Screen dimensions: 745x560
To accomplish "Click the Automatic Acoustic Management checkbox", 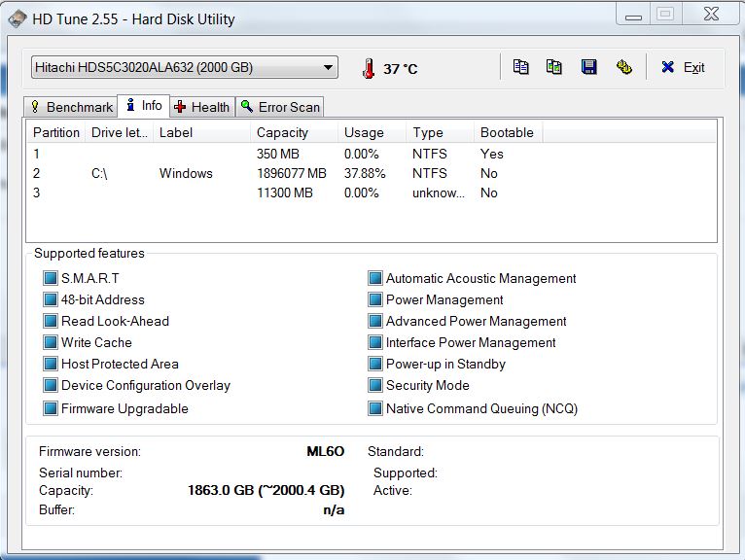I will (374, 278).
